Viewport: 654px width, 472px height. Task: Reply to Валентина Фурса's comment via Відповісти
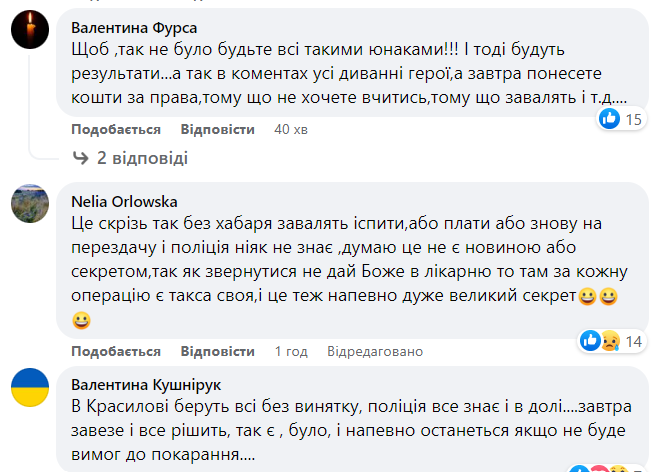(217, 130)
